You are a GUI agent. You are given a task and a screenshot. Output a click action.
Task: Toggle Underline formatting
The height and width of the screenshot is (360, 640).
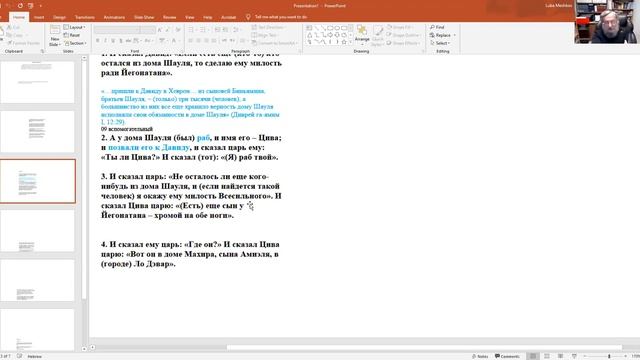(x=113, y=40)
